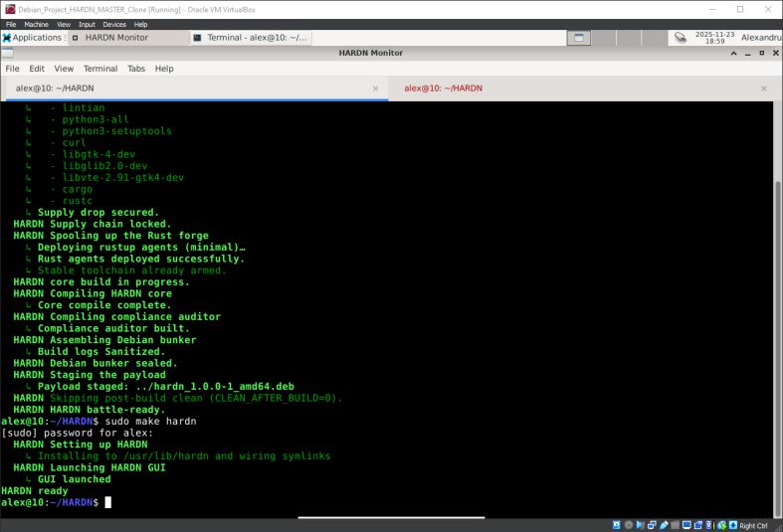This screenshot has height=532, width=783.
Task: Click the 'python3-setuptools' package line
Action: [116, 130]
